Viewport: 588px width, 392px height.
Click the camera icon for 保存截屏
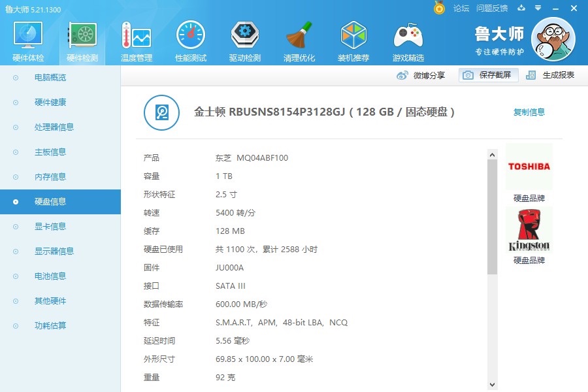point(468,75)
